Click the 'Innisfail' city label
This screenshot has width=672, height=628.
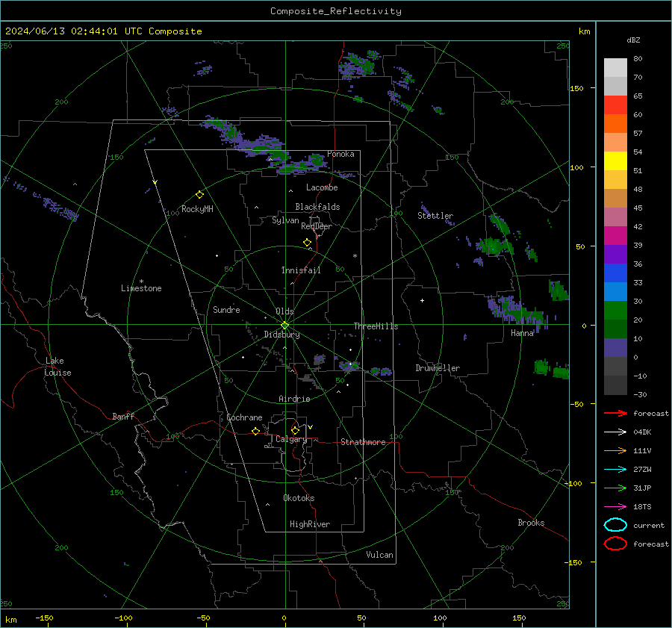click(x=301, y=270)
